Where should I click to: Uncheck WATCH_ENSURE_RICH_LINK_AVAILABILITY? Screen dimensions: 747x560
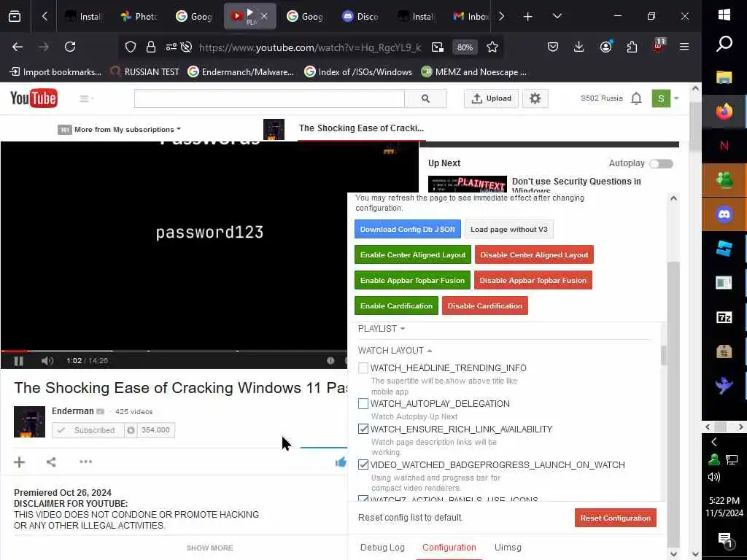coord(363,429)
